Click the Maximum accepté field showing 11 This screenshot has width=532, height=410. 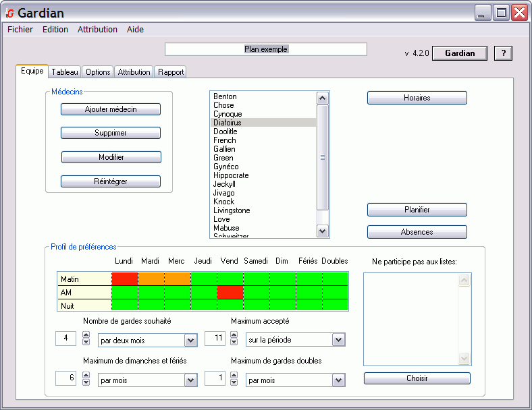coord(215,338)
